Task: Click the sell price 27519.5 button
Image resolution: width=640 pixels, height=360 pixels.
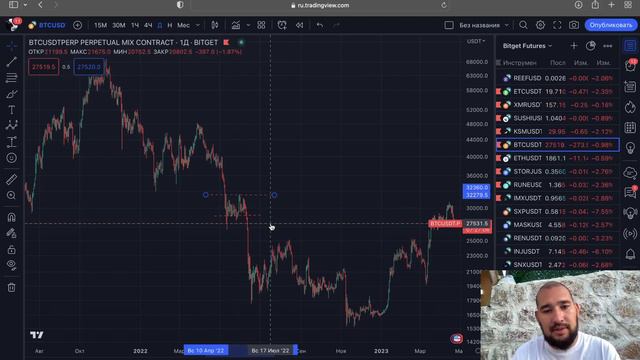Action: pyautogui.click(x=44, y=67)
